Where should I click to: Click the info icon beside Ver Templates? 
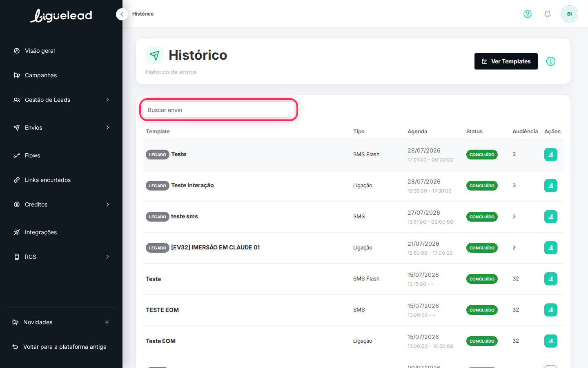click(x=551, y=61)
